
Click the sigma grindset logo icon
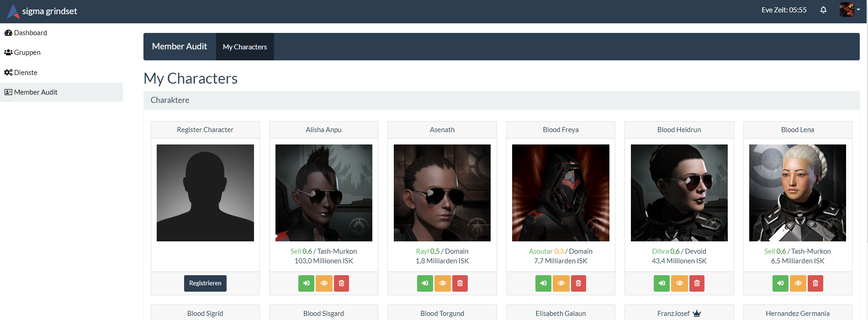coord(13,11)
